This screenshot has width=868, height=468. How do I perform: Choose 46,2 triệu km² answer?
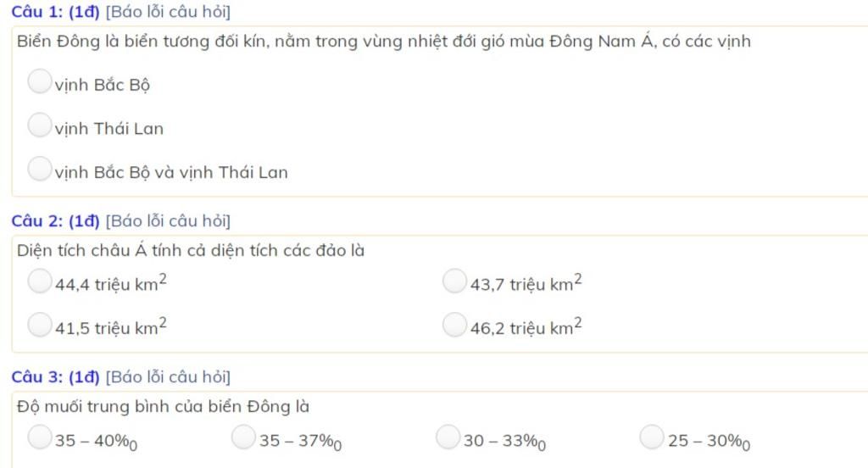tap(454, 325)
